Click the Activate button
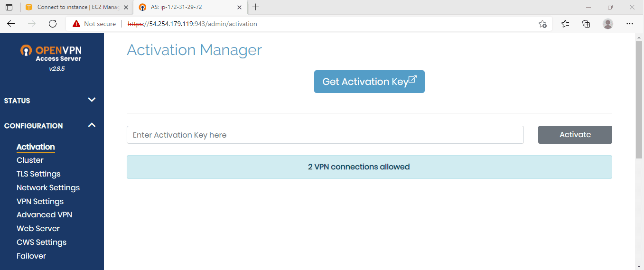Screen dimensions: 644x270 point(575,135)
